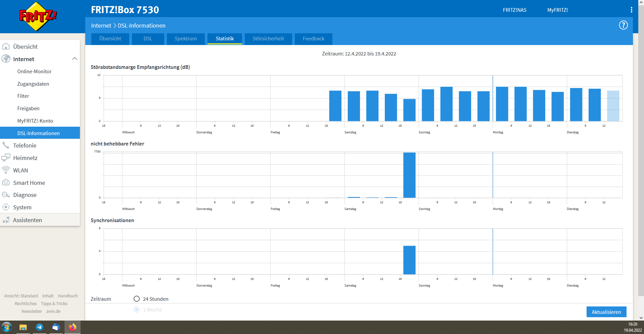Select DSL-Informationen menu entry
This screenshot has width=644, height=334.
[40, 133]
